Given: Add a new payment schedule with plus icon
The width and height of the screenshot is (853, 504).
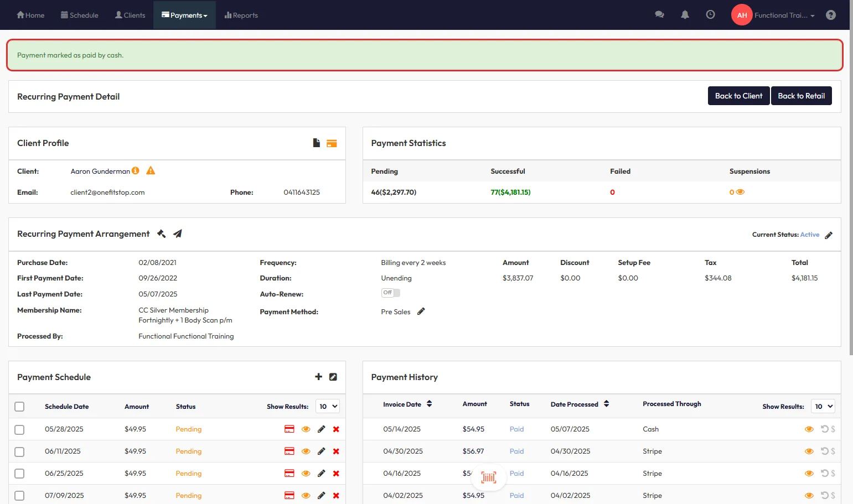Looking at the screenshot, I should click(318, 377).
